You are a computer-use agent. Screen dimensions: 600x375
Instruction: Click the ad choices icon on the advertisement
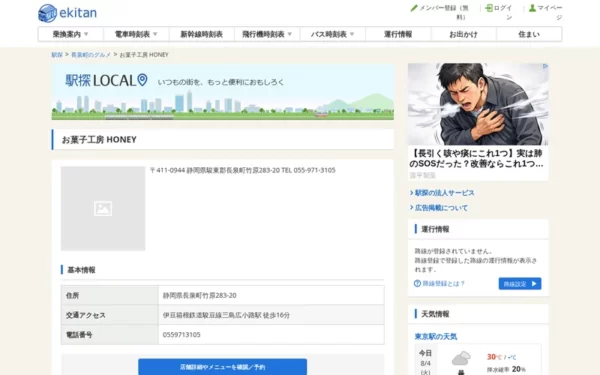[545, 66]
